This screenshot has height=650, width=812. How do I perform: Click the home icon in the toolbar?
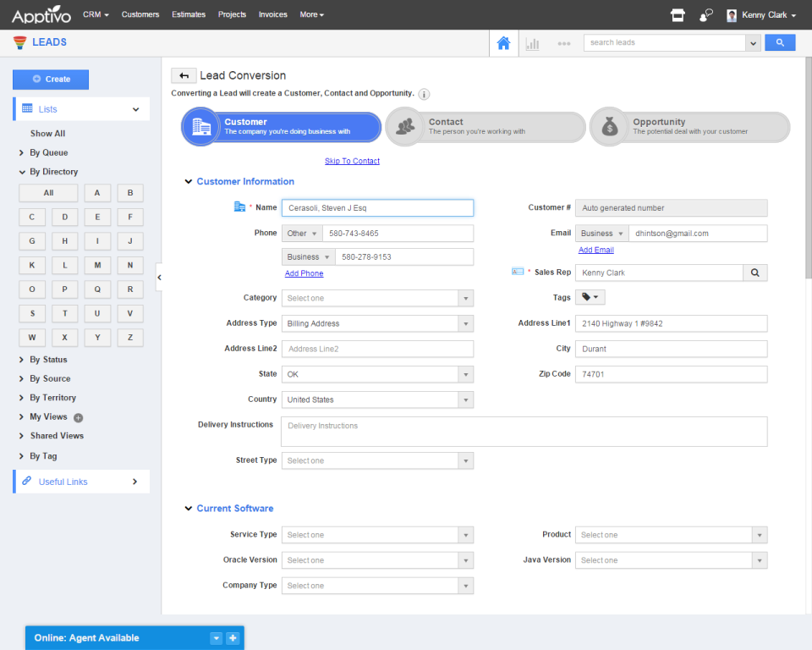[502, 41]
